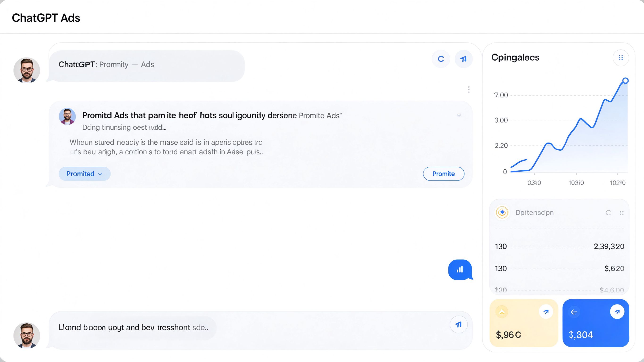644x362 pixels.
Task: Open the four-dot menu in the Dpitenscipn card
Action: [x=622, y=213]
